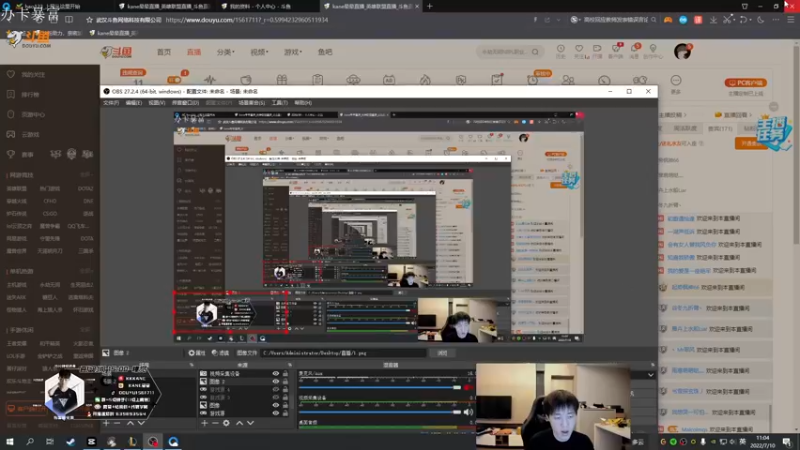The width and height of the screenshot is (800, 450).
Task: Move selected scene down
Action: [141, 423]
